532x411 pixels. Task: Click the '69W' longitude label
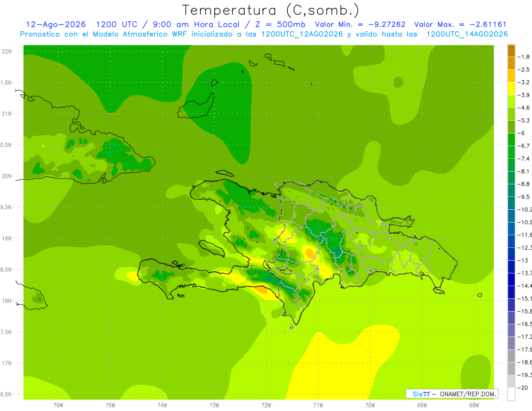[422, 405]
